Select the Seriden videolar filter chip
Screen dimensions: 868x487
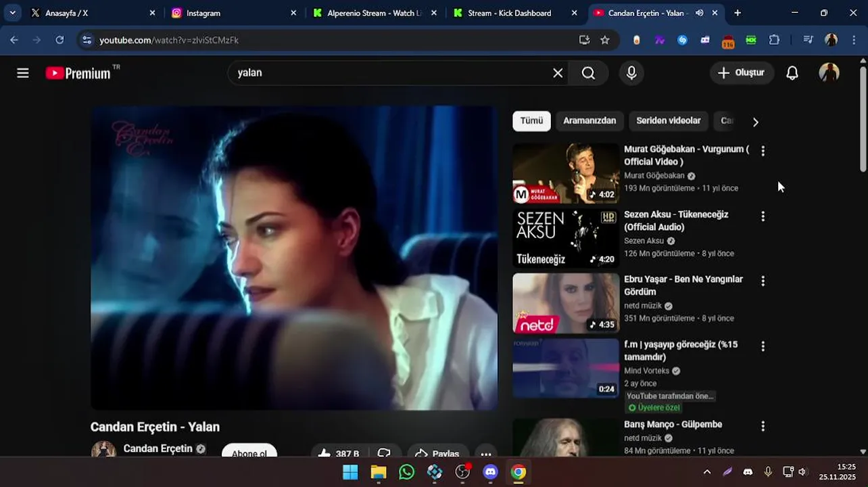coord(669,121)
